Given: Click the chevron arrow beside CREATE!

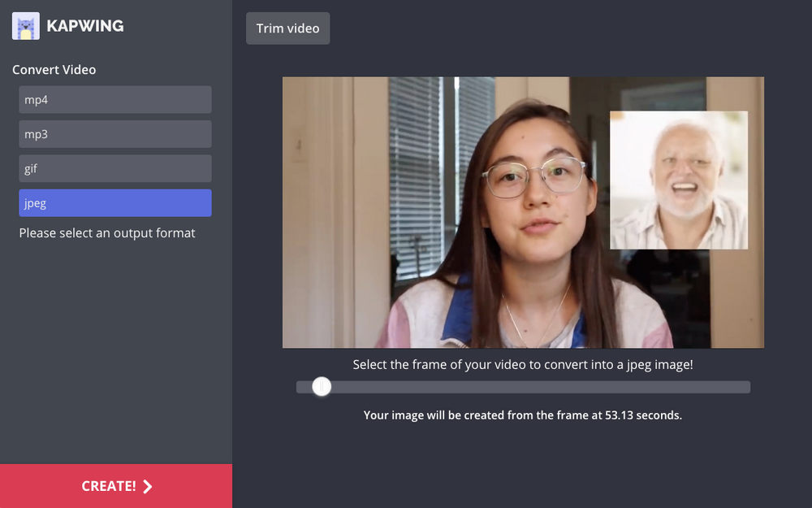Looking at the screenshot, I should (148, 487).
